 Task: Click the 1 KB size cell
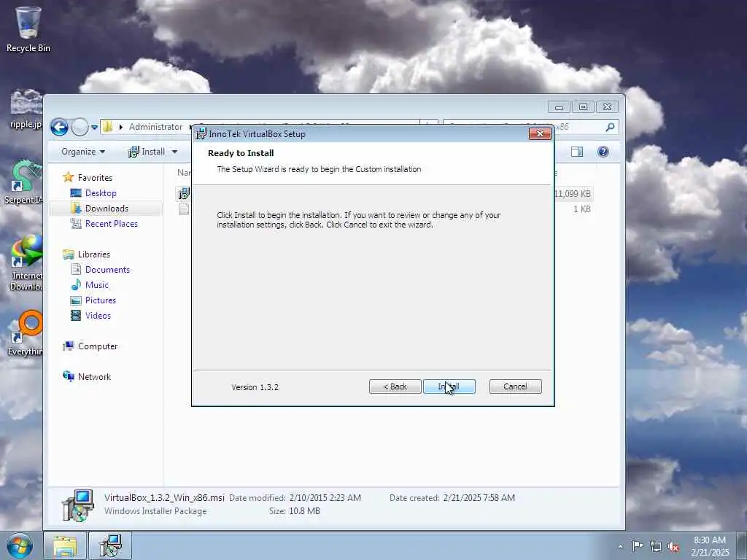[x=581, y=209]
